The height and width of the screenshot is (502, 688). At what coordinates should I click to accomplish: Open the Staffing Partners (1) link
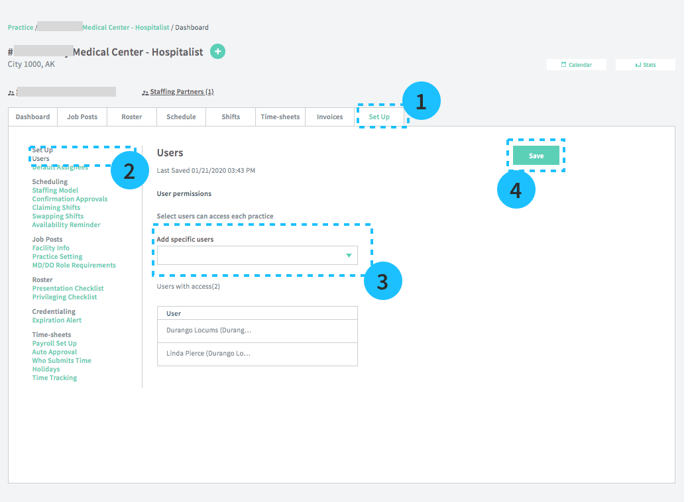[x=182, y=92]
